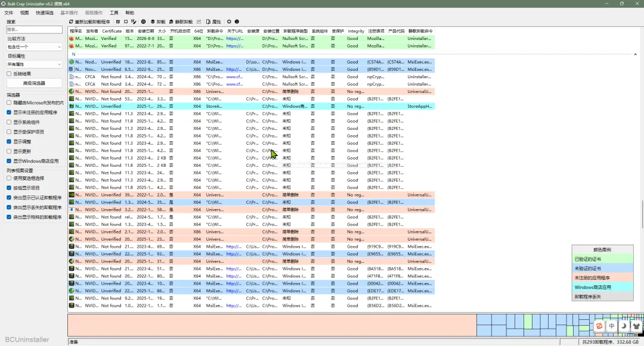
Task: Open the www.cf... link in the CFCA 70 row
Action: [x=234, y=77]
